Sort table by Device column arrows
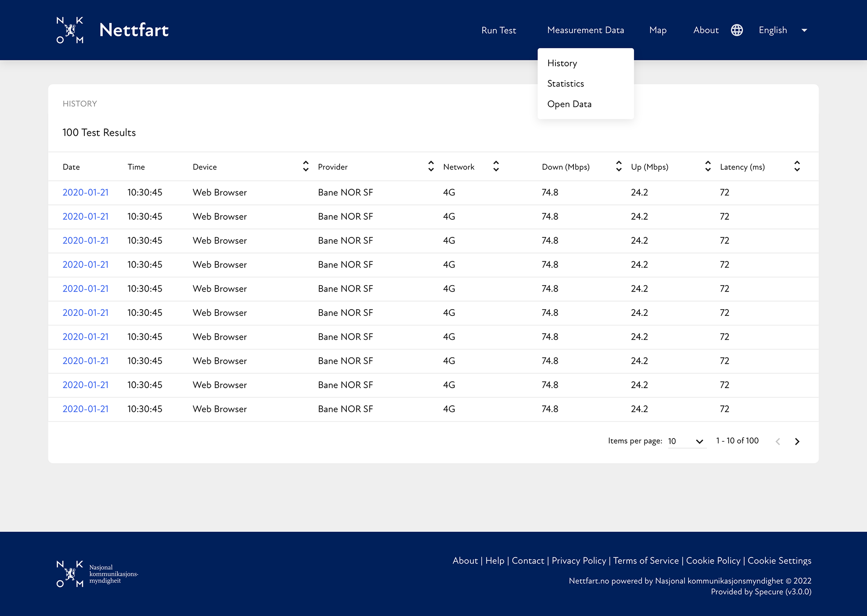This screenshot has width=867, height=616. point(306,166)
